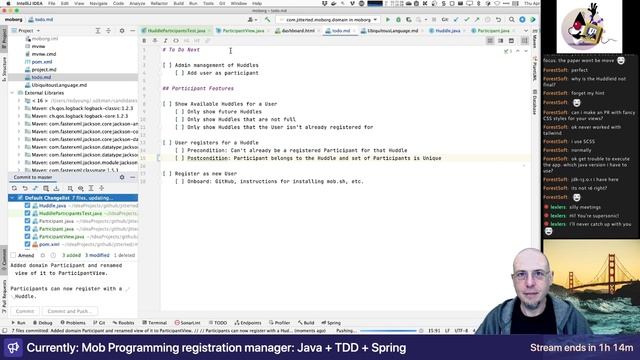
Task: Open the Run tool window button
Action: (19, 323)
